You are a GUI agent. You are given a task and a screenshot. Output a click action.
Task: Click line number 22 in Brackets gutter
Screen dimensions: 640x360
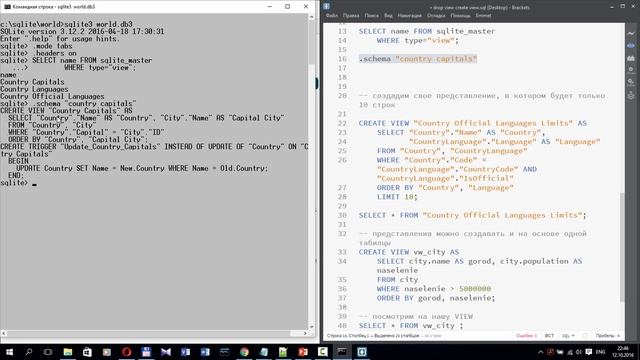342,123
